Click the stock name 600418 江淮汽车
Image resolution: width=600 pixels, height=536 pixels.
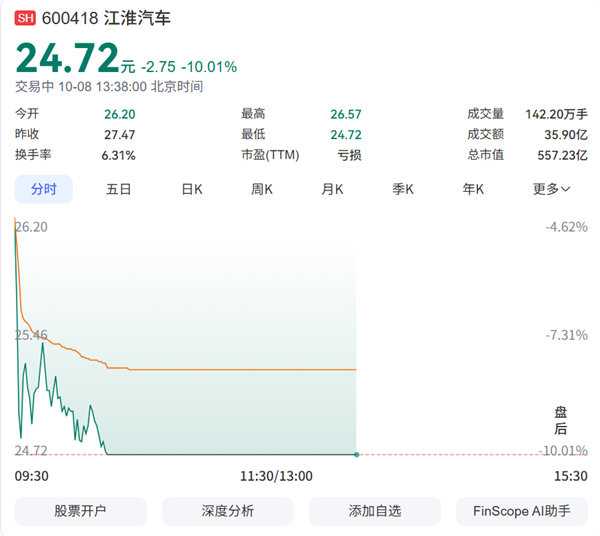pos(106,18)
